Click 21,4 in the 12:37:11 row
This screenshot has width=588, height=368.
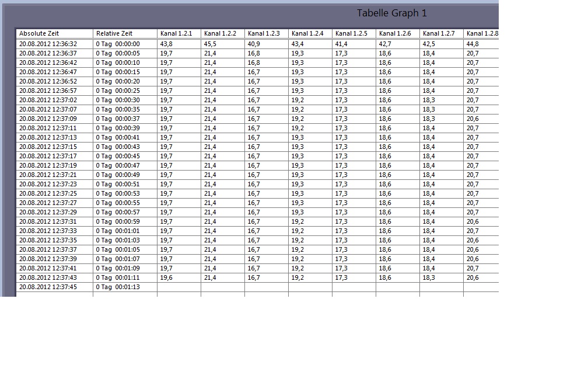pyautogui.click(x=223, y=128)
